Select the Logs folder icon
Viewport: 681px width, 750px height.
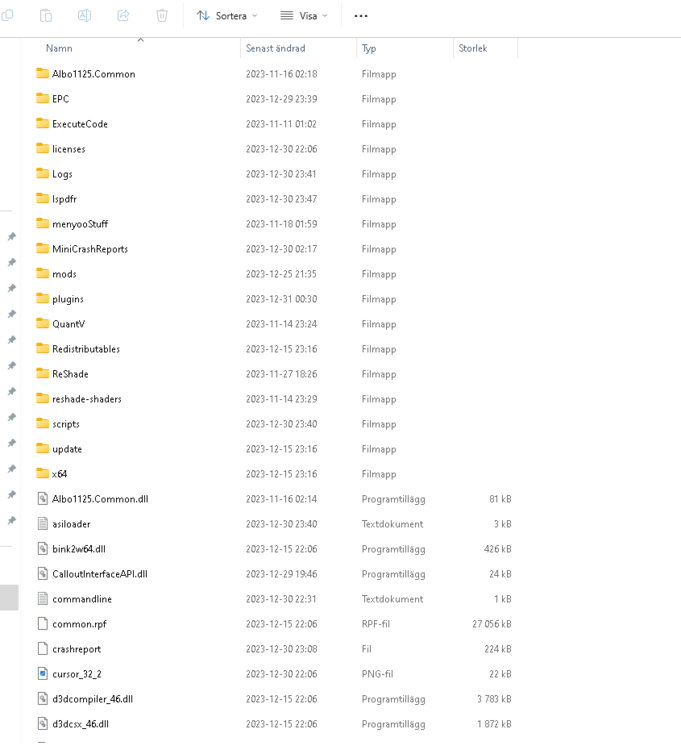coord(43,173)
